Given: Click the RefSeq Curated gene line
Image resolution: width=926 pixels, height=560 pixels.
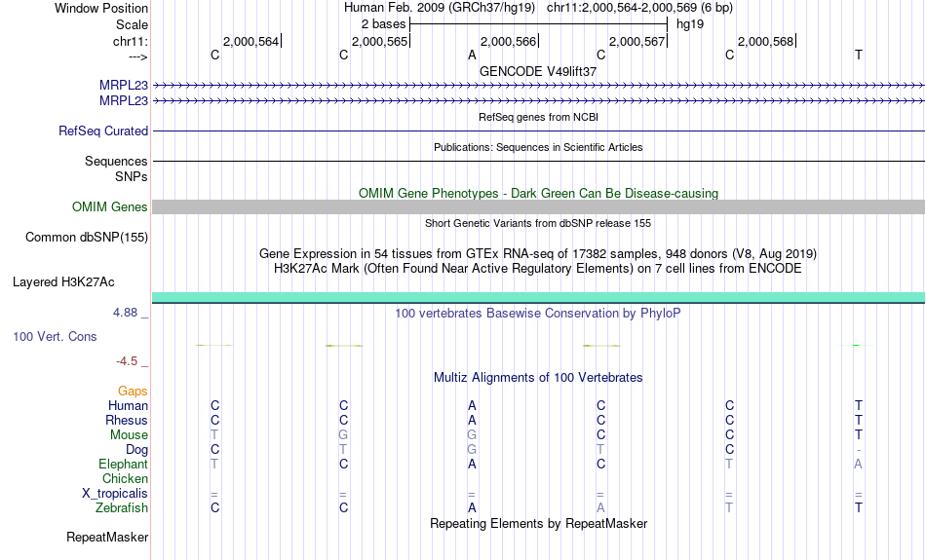Looking at the screenshot, I should click(x=539, y=131).
